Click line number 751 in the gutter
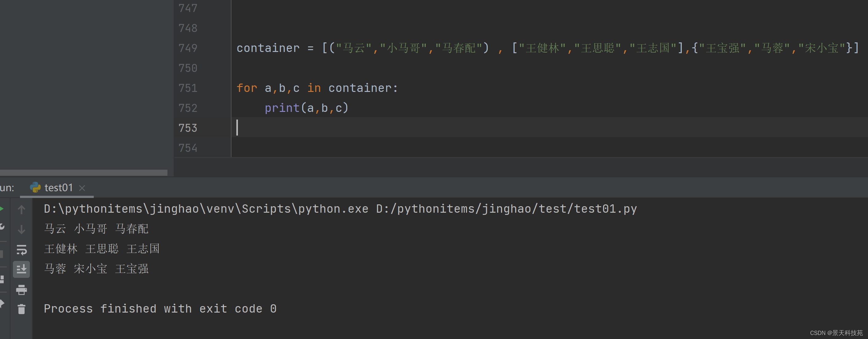 tap(188, 88)
